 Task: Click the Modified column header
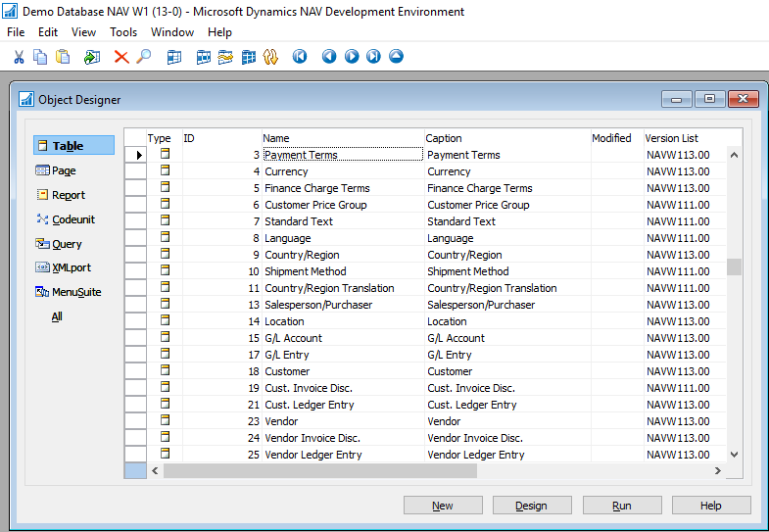617,138
